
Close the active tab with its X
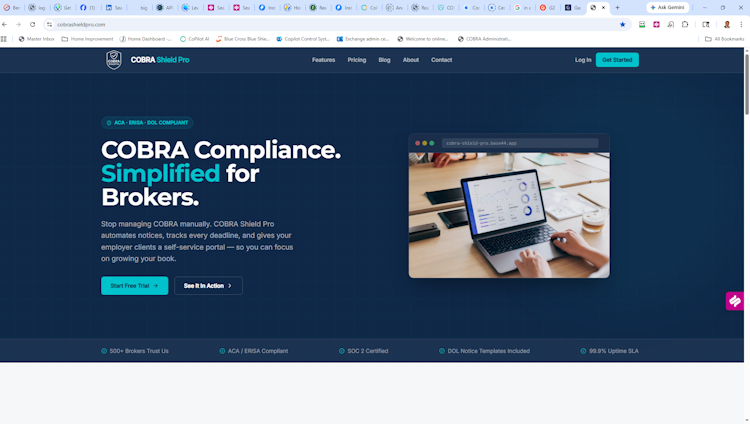(603, 8)
